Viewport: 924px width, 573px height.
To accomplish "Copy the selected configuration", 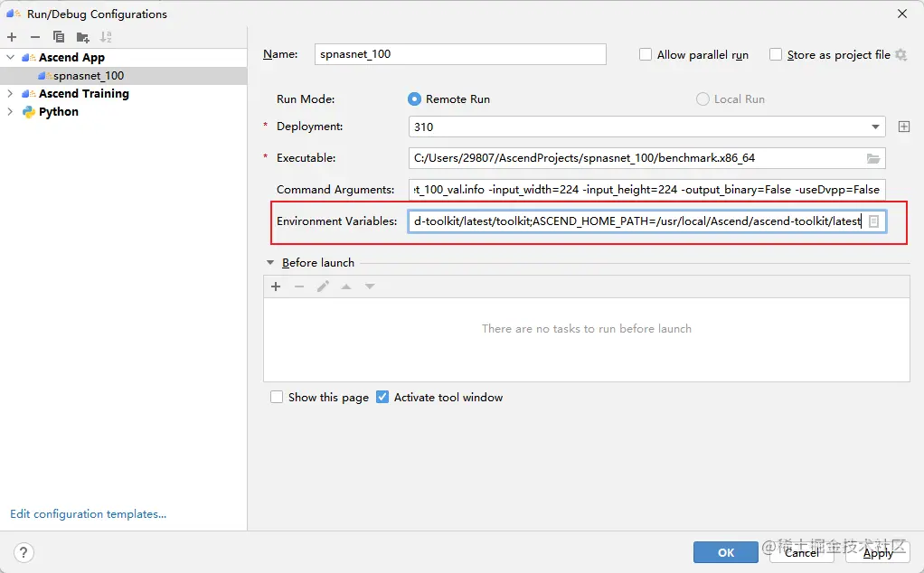I will (x=59, y=37).
